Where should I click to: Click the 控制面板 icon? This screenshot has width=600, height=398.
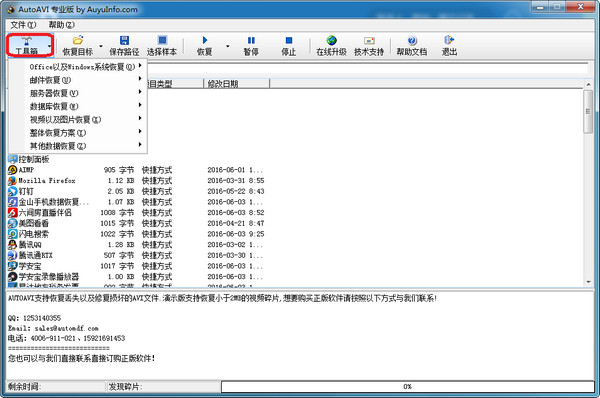13,159
